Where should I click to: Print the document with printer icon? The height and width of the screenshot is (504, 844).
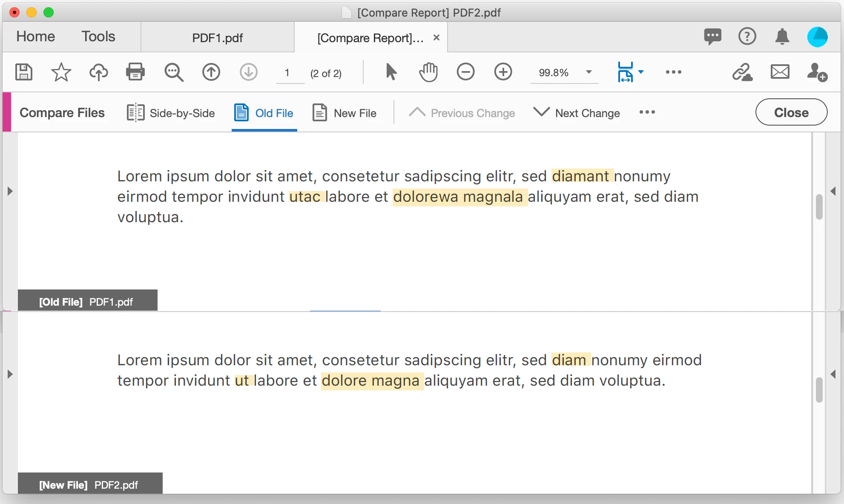tap(135, 72)
